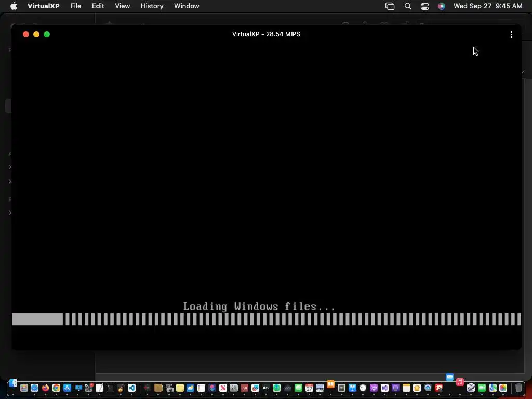Open Freeform from the Dock

coord(255,388)
